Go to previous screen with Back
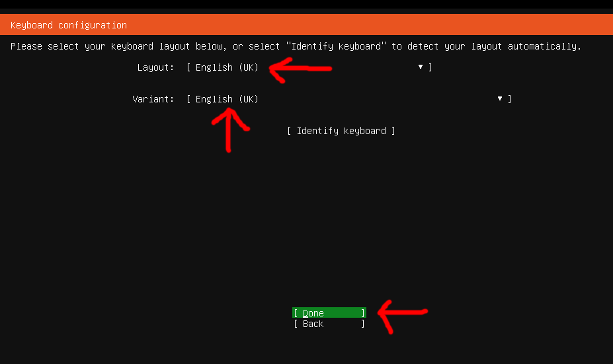Viewport: 613px width, 364px height. click(329, 324)
